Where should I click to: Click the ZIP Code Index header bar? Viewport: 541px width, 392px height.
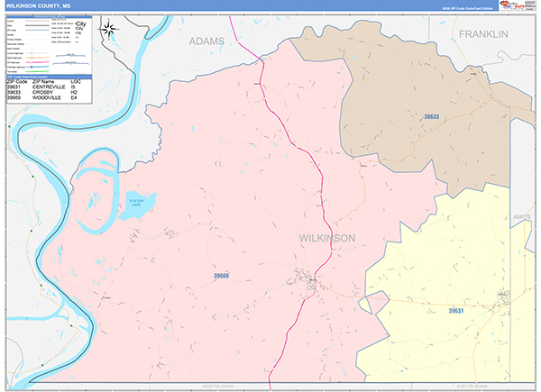[49, 77]
